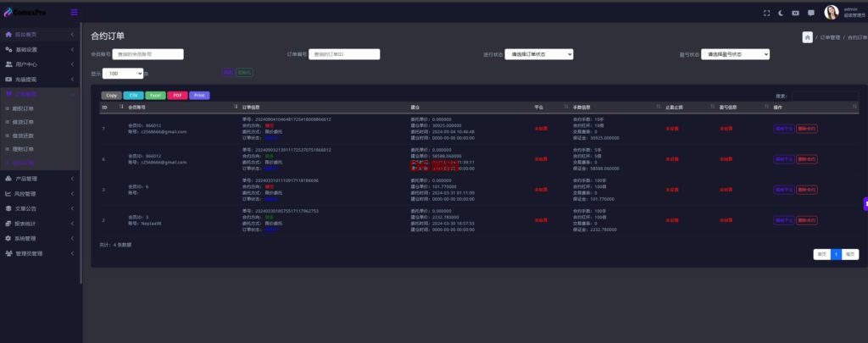This screenshot has height=343, width=868.
Task: Toggle the sidebar with the hamburger icon
Action: (75, 12)
